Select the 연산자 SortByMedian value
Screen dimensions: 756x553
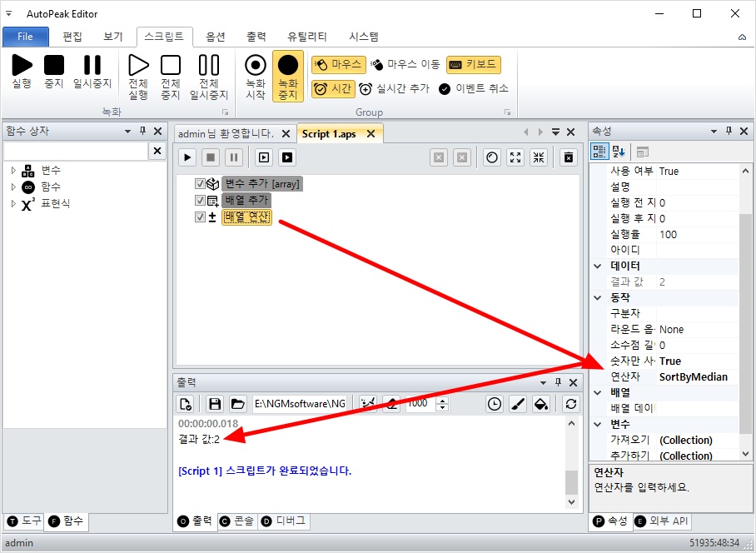[x=698, y=377]
